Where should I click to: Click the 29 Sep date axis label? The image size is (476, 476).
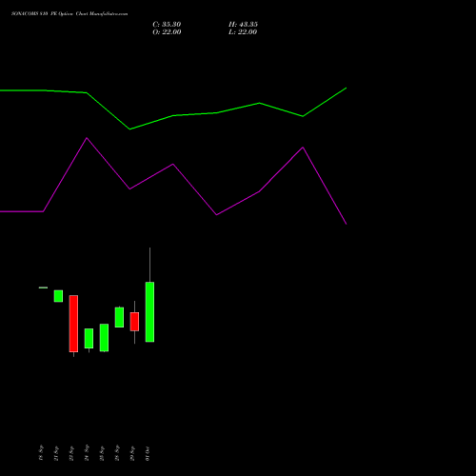tap(132, 453)
